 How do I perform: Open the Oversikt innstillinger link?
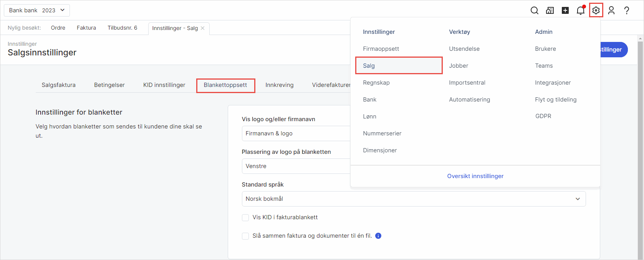(475, 176)
